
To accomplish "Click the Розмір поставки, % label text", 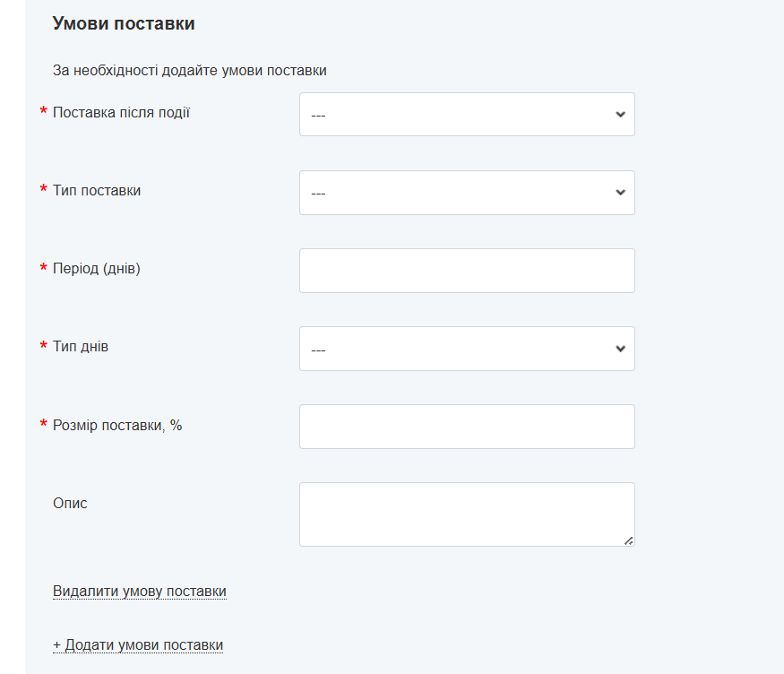I will (x=117, y=425).
